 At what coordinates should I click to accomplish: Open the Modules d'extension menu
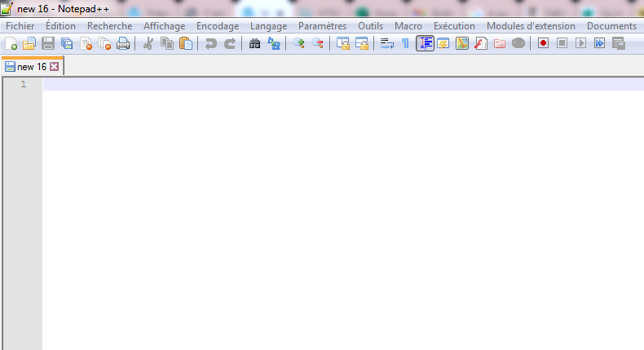click(531, 26)
